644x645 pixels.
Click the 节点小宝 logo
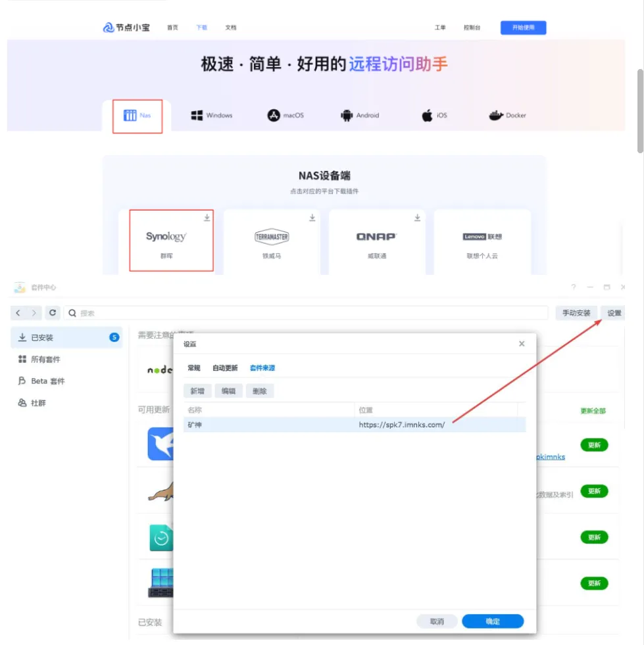126,28
